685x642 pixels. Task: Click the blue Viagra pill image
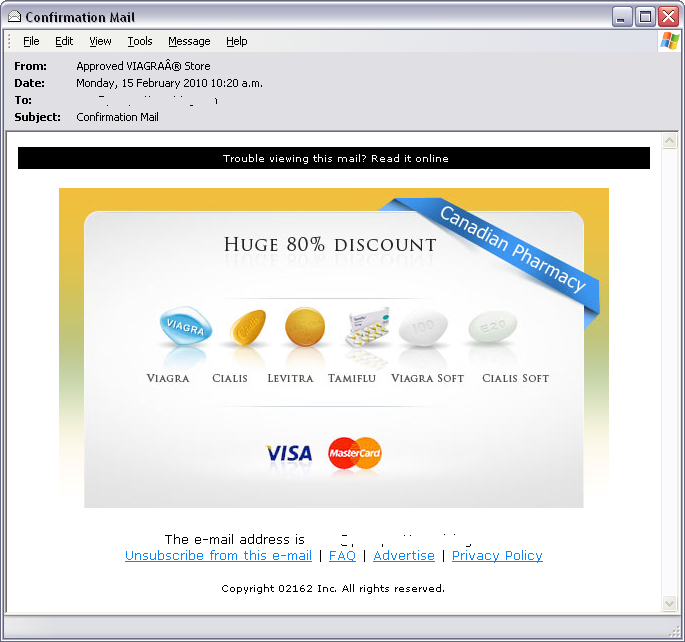pos(186,327)
